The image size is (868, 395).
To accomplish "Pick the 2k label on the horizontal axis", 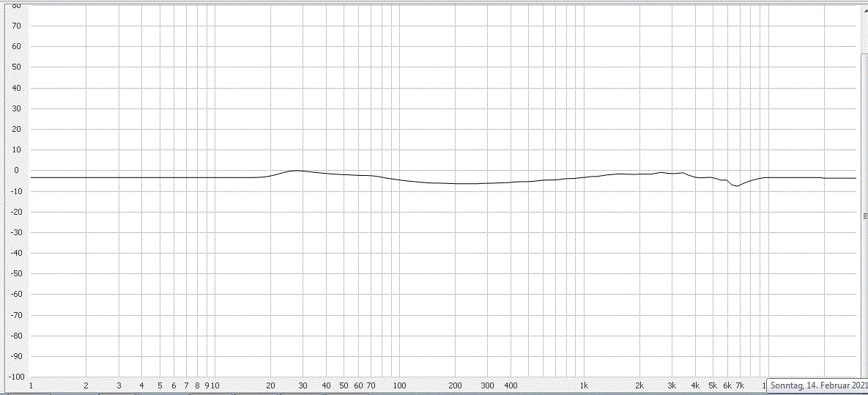I will pyautogui.click(x=639, y=385).
